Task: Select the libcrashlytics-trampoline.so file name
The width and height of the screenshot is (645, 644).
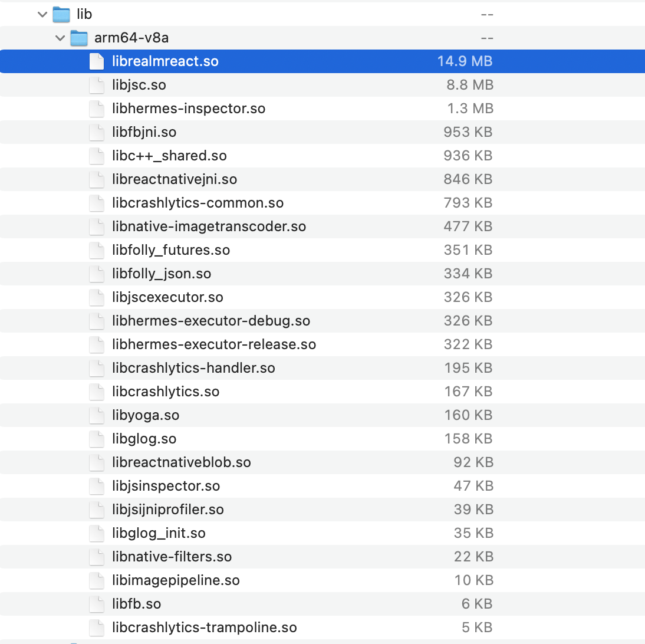Action: (x=205, y=627)
